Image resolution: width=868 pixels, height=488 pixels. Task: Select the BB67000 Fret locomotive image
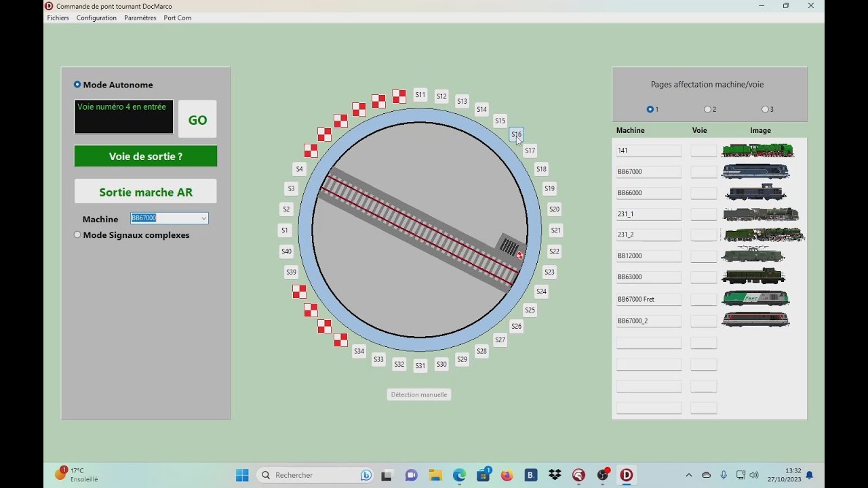coord(755,298)
